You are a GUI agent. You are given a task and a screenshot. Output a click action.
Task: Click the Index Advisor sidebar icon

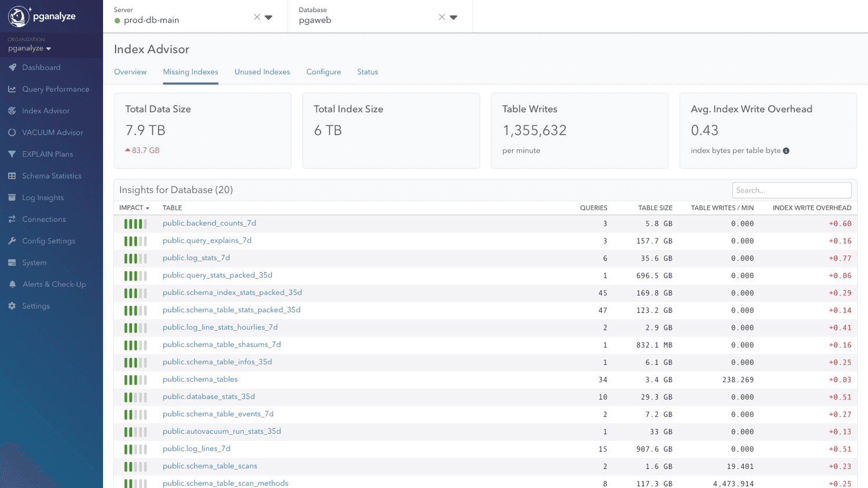tap(13, 110)
